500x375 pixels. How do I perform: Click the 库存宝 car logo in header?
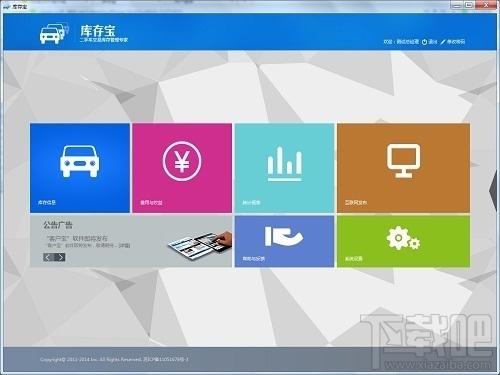54,33
